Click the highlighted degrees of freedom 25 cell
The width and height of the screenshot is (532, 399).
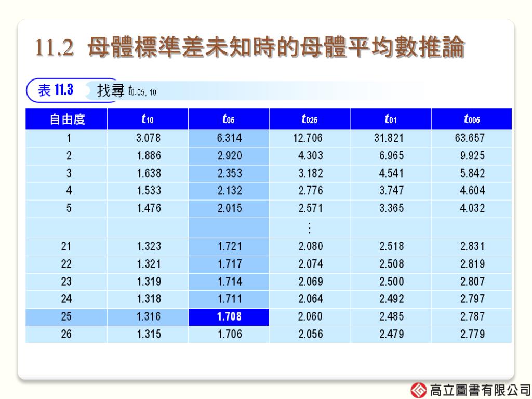click(66, 316)
